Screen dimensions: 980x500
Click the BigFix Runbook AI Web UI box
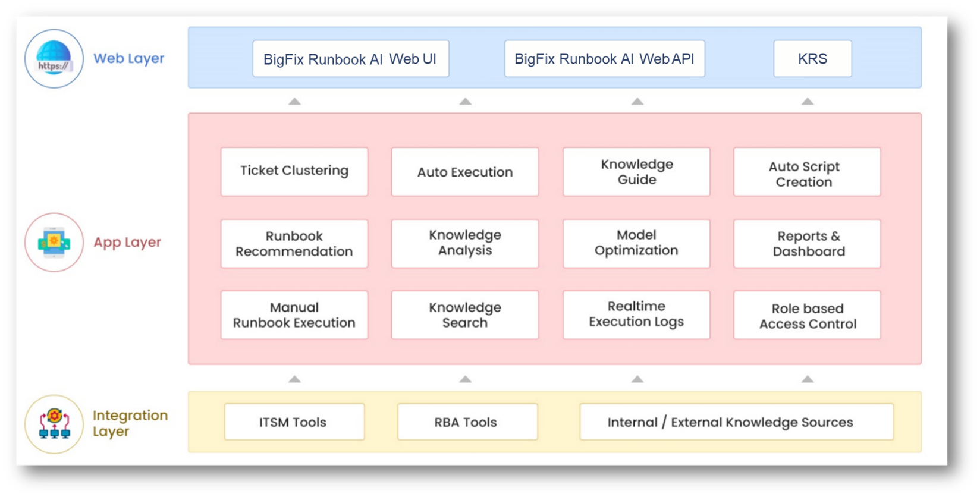click(350, 59)
